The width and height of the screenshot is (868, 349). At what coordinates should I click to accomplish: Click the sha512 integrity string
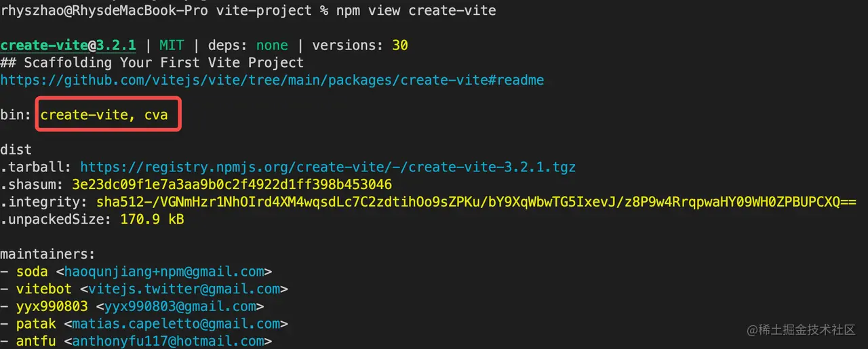coord(476,202)
